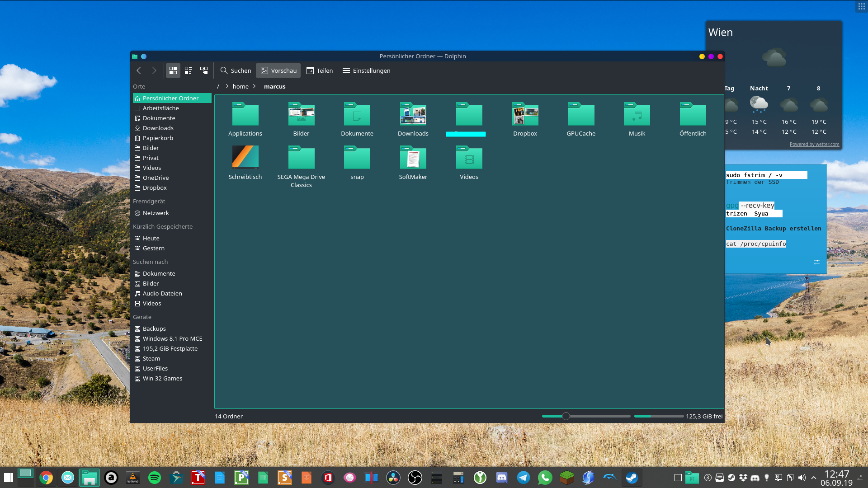Screen dimensions: 868x488
Task: Open the SoftMaker folder
Action: (413, 158)
